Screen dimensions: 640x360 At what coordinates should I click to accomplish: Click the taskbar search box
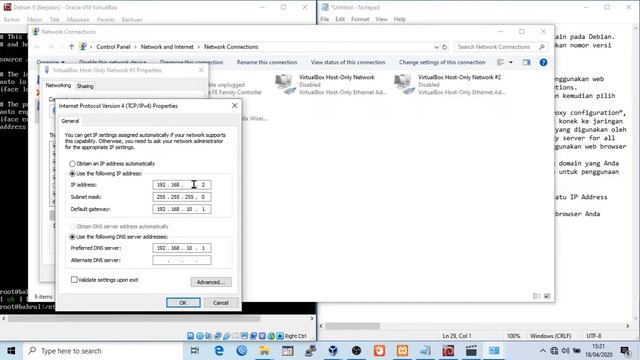[x=102, y=351]
